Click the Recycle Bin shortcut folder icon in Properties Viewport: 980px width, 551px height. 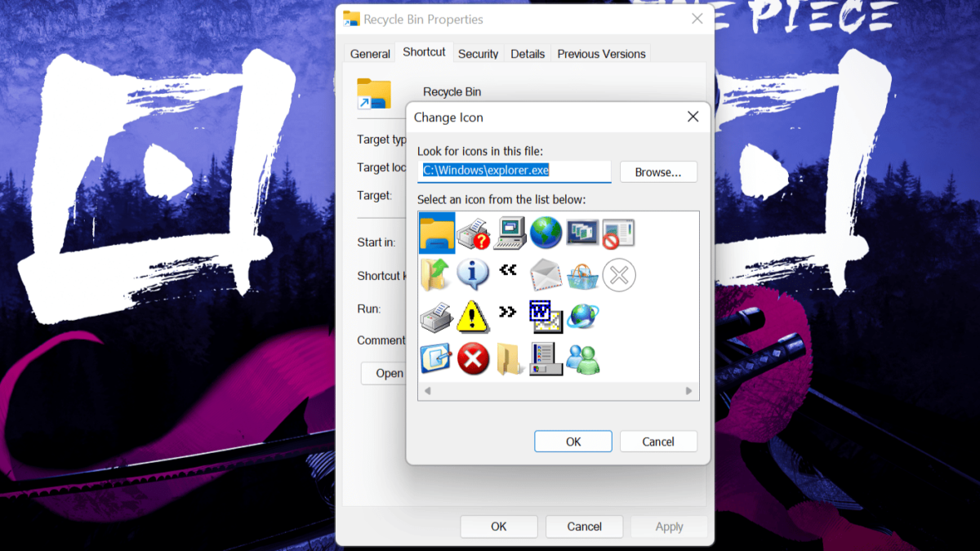pyautogui.click(x=374, y=94)
